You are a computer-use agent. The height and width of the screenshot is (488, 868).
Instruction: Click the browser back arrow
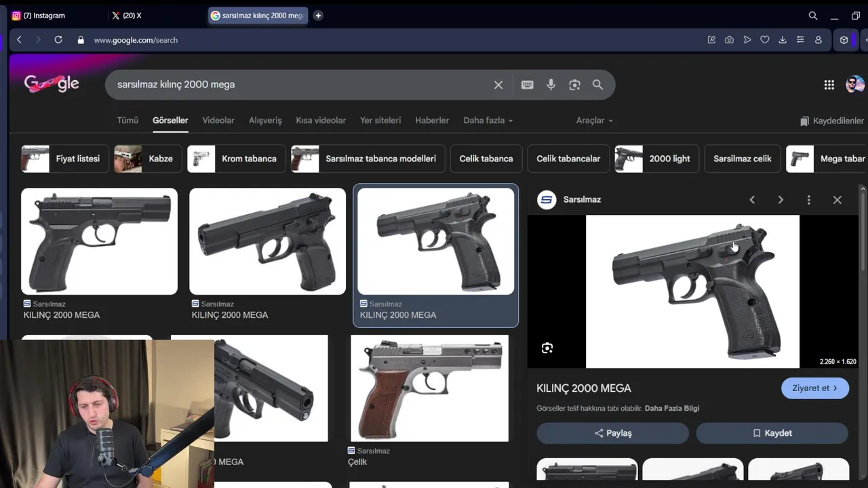(x=19, y=40)
